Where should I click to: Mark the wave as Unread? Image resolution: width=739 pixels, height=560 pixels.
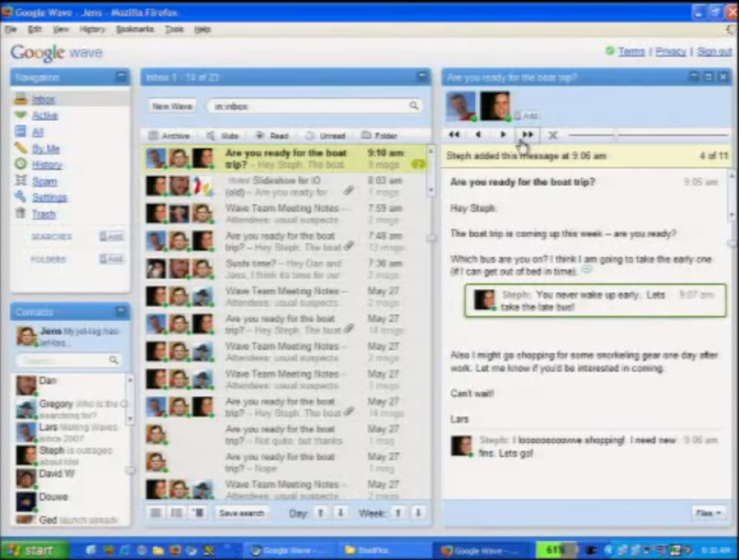point(326,136)
